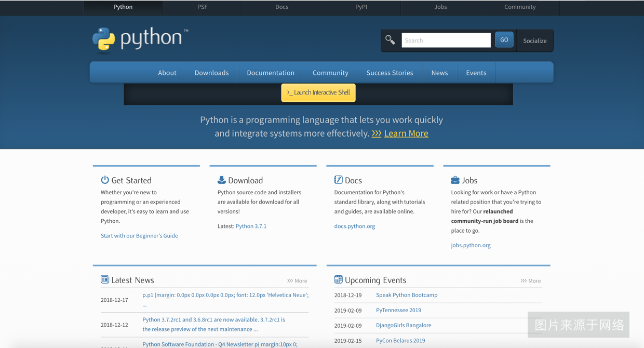Click the Latest News newspaper icon
This screenshot has width=644, height=348.
(105, 279)
